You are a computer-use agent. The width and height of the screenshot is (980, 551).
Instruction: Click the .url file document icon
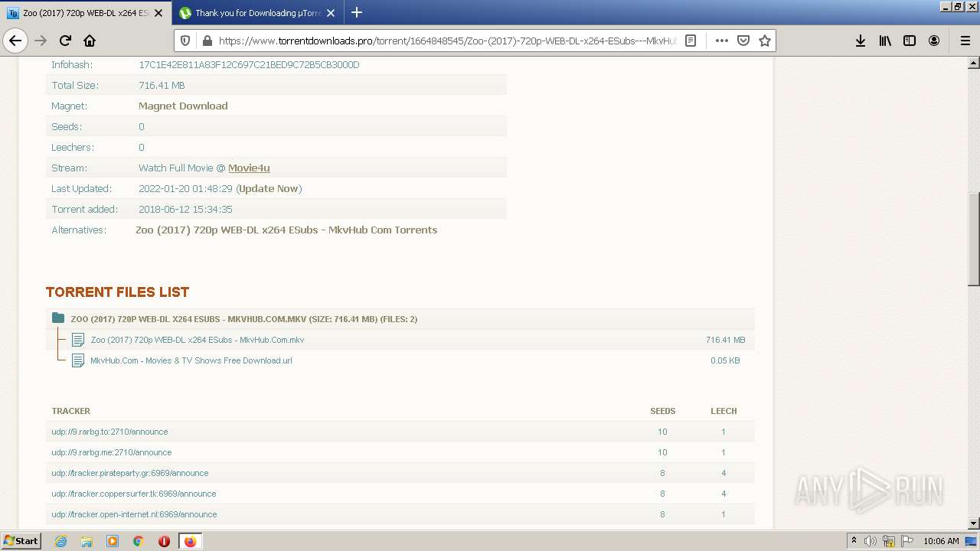coord(78,360)
